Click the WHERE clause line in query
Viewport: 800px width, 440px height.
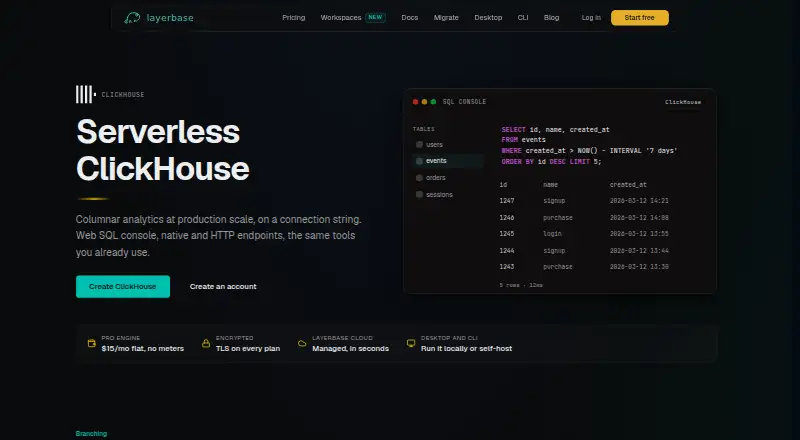(x=589, y=151)
